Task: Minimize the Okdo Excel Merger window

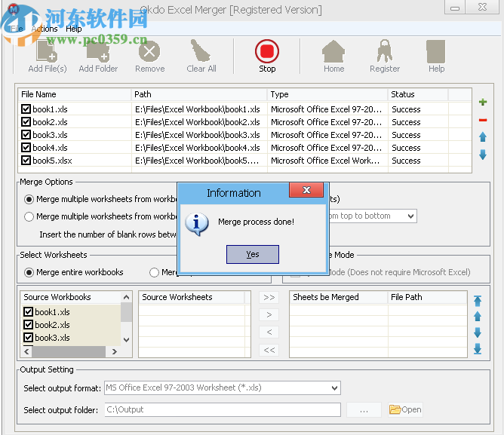Action: tap(455, 8)
